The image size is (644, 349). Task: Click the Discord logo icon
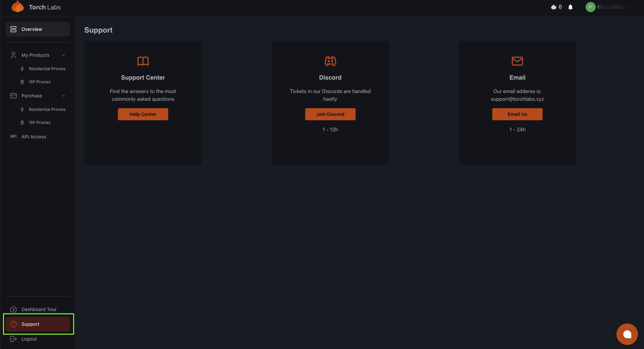[330, 61]
